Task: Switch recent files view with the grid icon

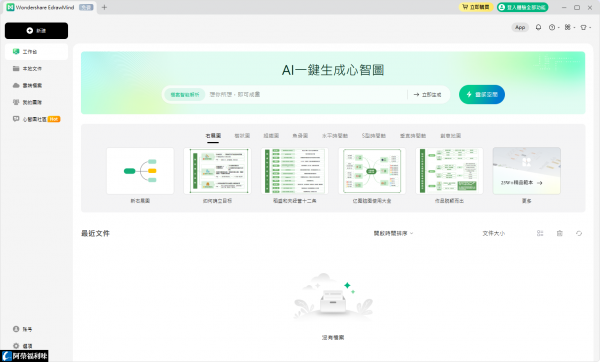Action: 540,233
